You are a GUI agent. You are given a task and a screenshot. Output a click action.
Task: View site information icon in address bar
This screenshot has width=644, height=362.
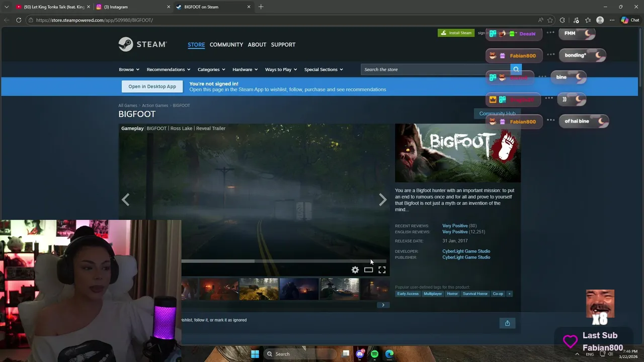31,20
